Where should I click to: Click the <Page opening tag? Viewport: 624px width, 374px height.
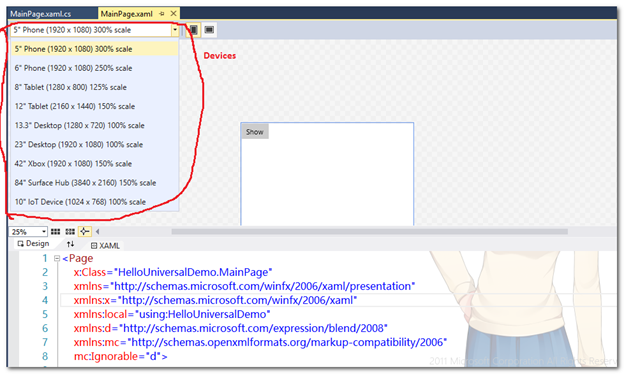tap(78, 258)
